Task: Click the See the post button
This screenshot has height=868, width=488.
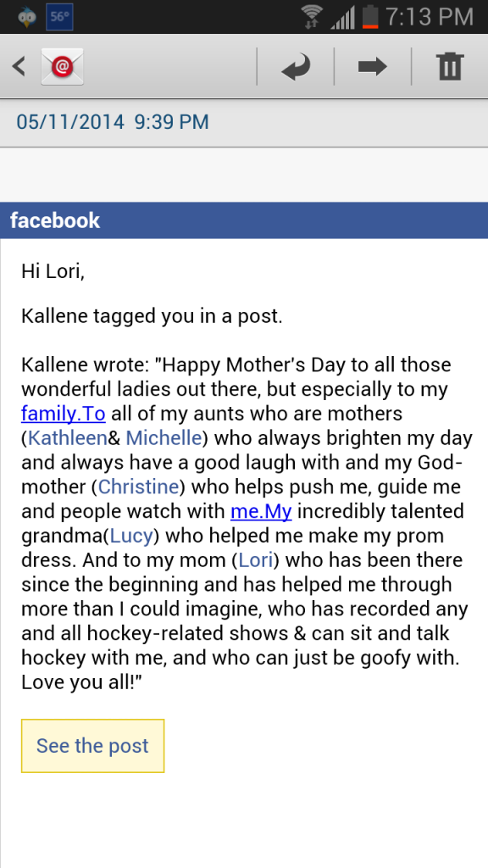Action: tap(92, 746)
